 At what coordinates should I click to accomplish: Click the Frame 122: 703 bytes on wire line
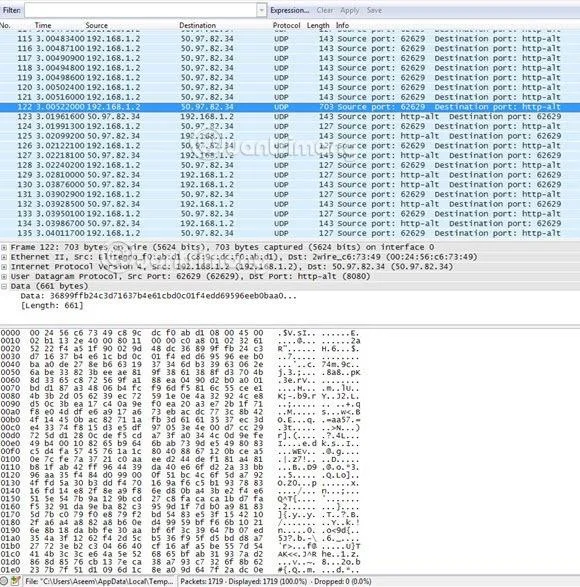(222, 247)
